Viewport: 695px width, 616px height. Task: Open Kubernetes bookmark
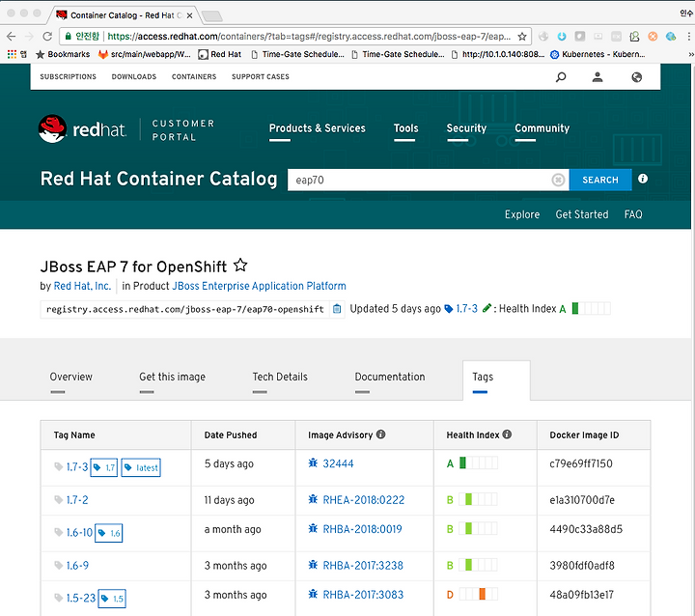(598, 54)
